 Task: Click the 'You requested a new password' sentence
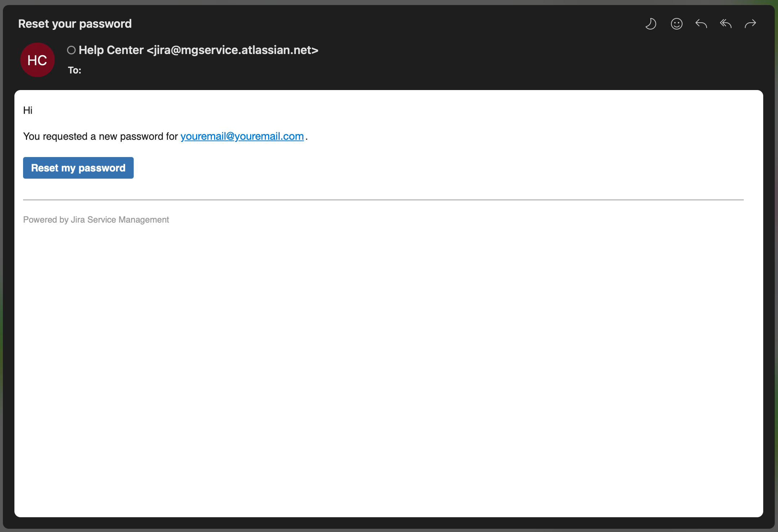point(100,137)
